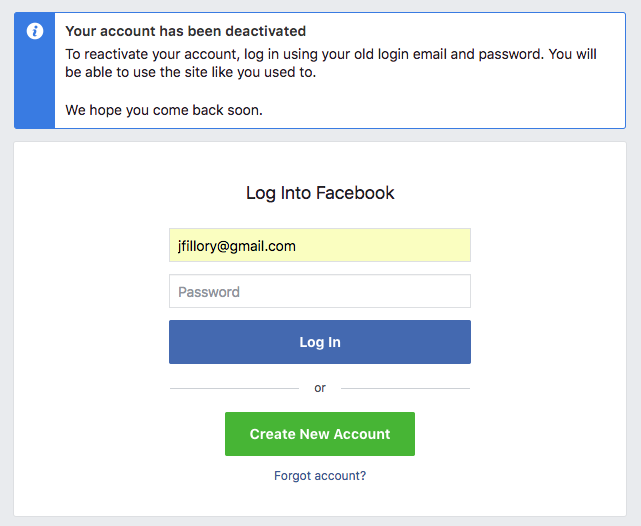Screen dimensions: 641x526
Task: Click the divider line left of "or"
Action: pos(234,388)
